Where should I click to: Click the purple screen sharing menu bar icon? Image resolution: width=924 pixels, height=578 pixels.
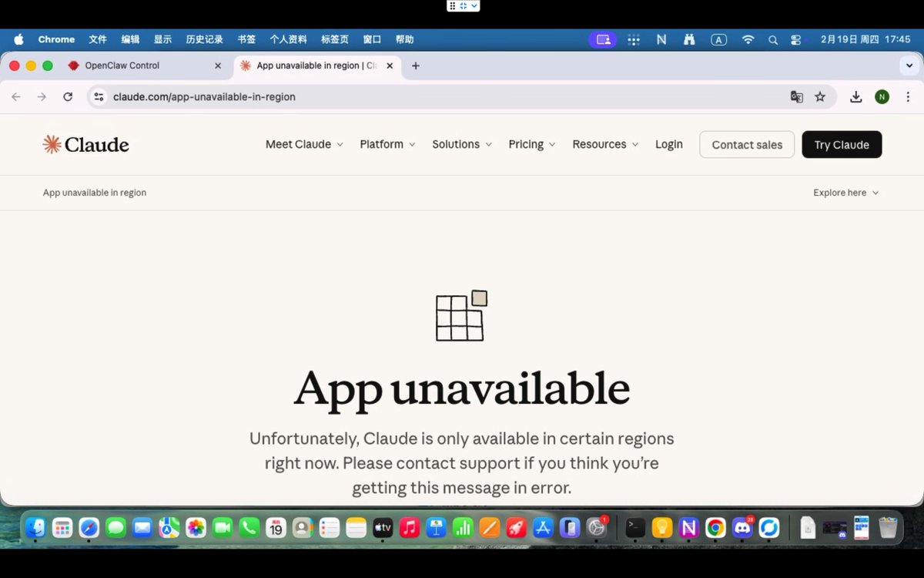click(603, 39)
